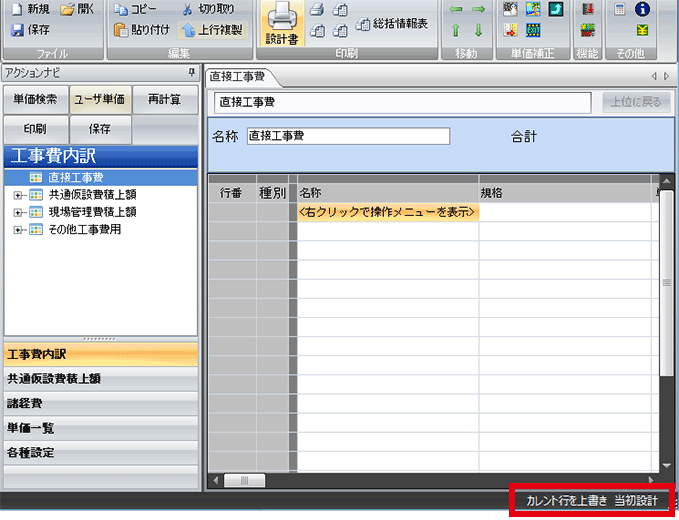Open the 総括情報表 print option
Image resolution: width=679 pixels, height=520 pixels.
pos(391,23)
